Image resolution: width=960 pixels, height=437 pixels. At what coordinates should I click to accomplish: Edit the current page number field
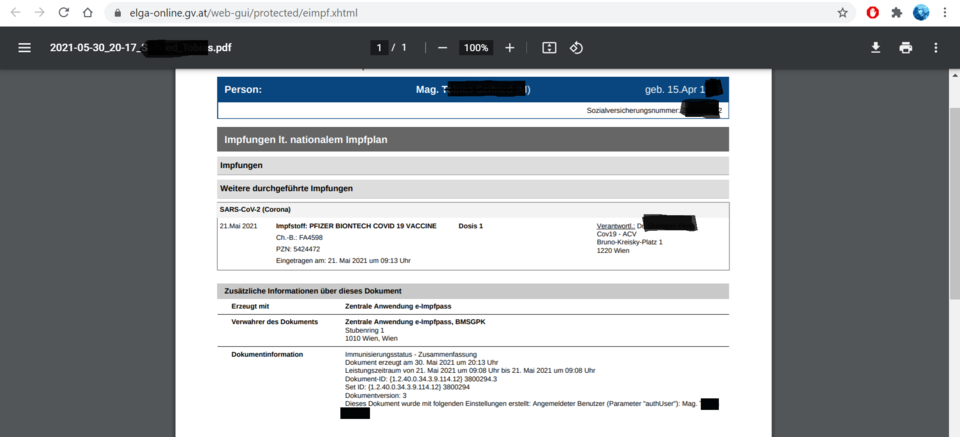pyautogui.click(x=380, y=48)
